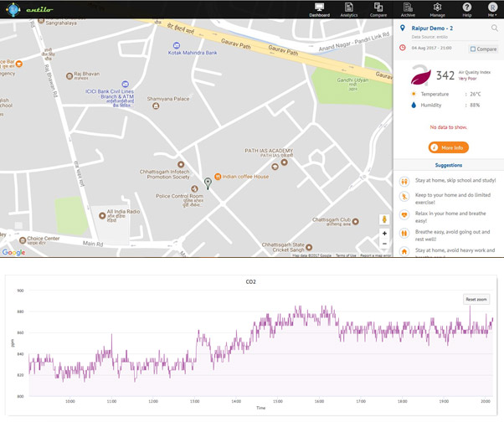Screen dimensions: 504x422
Task: Open the Manage settings menu
Action: (x=437, y=10)
